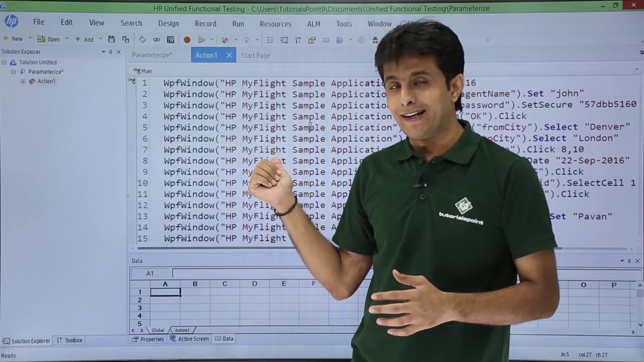This screenshot has width=644, height=362.
Task: Switch to the Action1 data sheet tab
Action: point(182,330)
